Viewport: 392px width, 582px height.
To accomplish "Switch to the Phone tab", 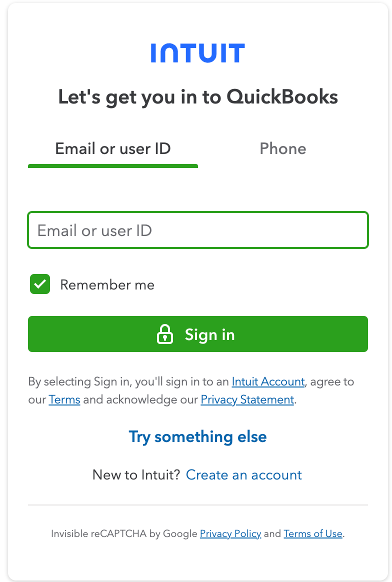I will pyautogui.click(x=282, y=148).
